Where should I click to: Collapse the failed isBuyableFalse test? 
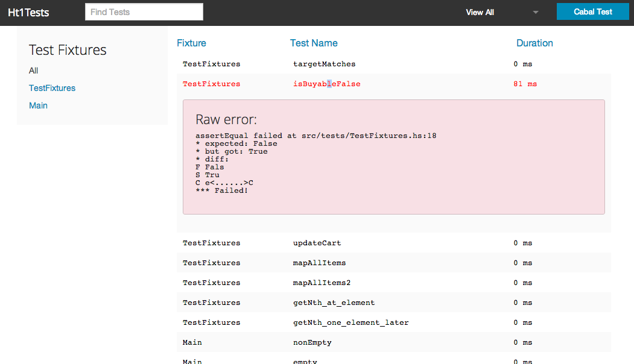coord(327,84)
